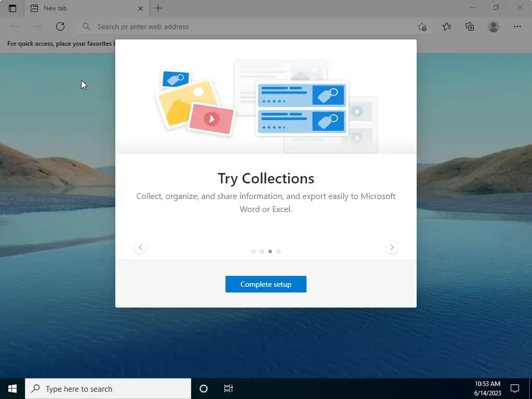Go to next slide in setup dialog

[392, 247]
